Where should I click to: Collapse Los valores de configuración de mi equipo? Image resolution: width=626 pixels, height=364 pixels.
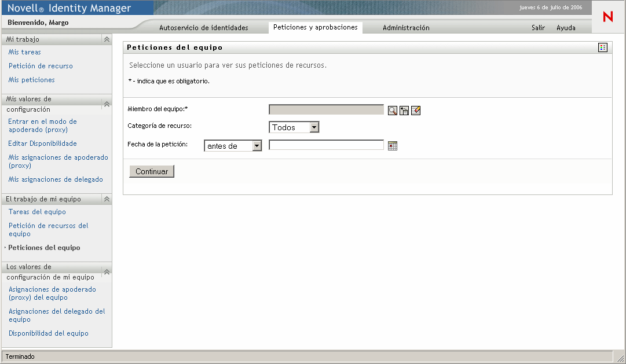click(107, 272)
